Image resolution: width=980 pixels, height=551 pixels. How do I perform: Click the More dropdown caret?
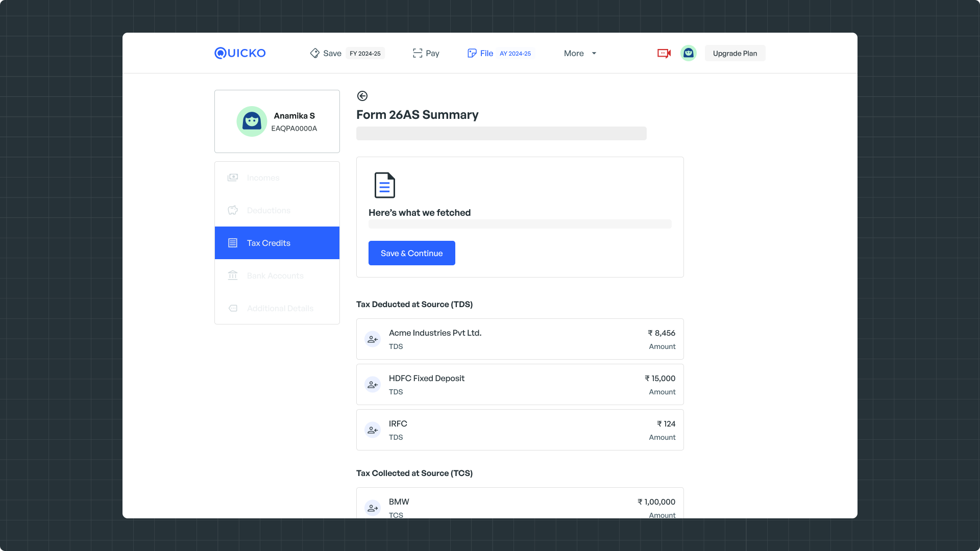pos(594,53)
